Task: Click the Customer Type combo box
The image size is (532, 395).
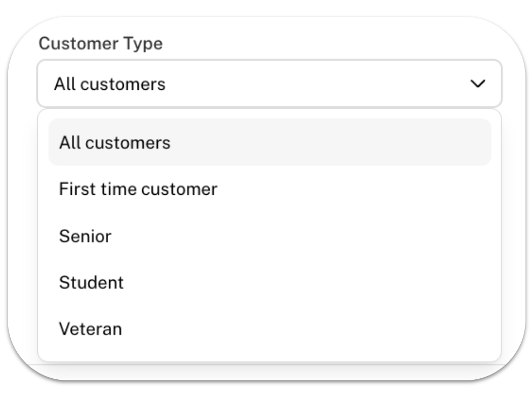Action: [269, 83]
